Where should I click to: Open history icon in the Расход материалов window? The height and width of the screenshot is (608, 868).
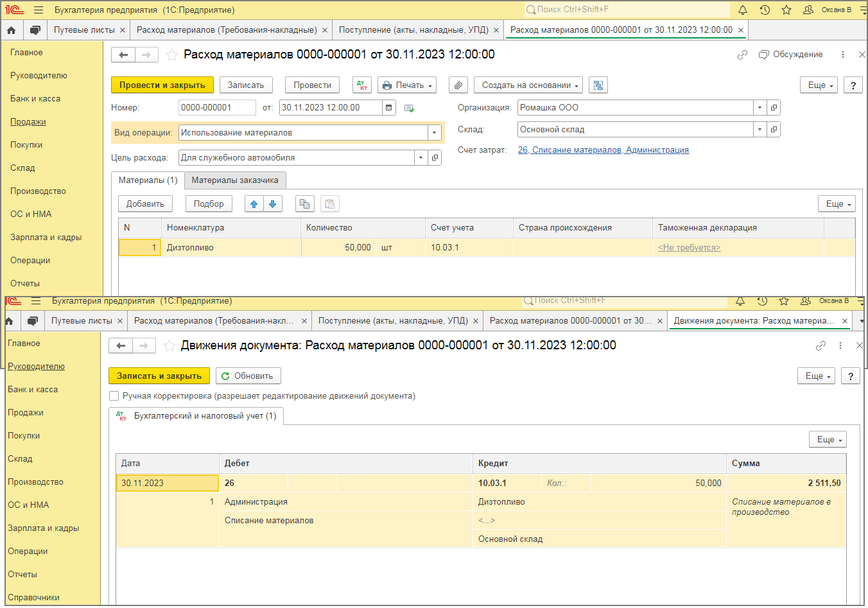click(x=765, y=10)
